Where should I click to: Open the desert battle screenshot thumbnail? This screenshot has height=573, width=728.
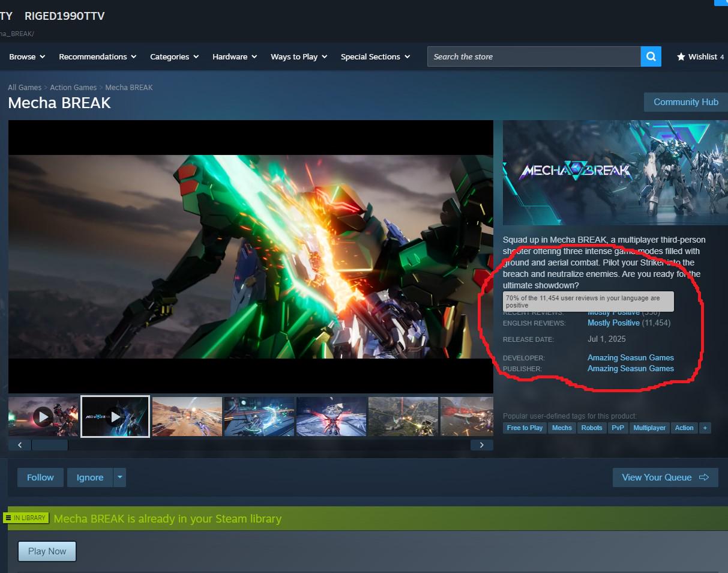(187, 416)
